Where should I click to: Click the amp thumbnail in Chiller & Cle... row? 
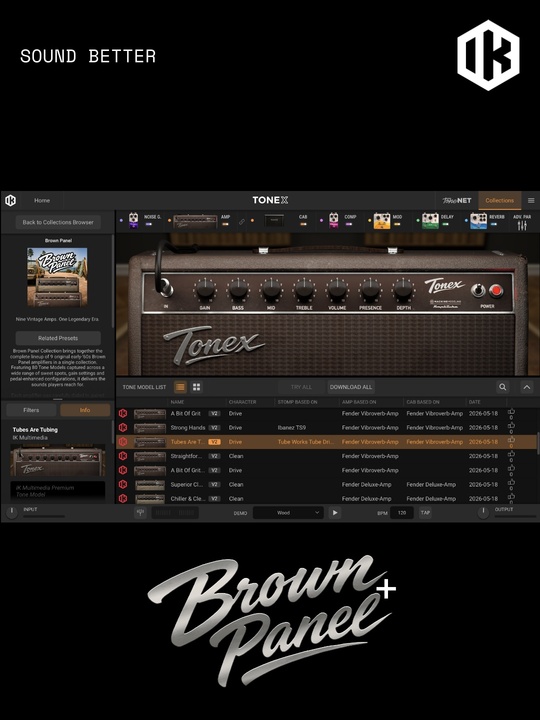tap(150, 499)
